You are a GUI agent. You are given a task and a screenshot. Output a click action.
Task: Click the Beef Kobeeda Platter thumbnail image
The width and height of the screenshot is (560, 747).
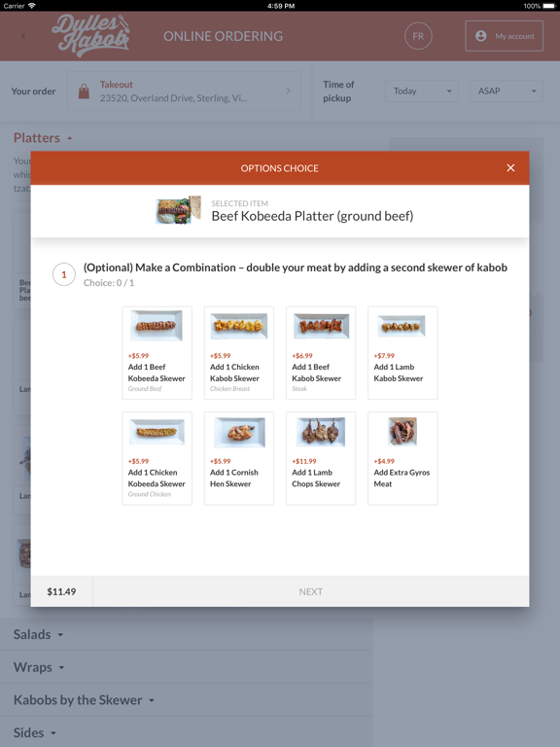pyautogui.click(x=179, y=210)
